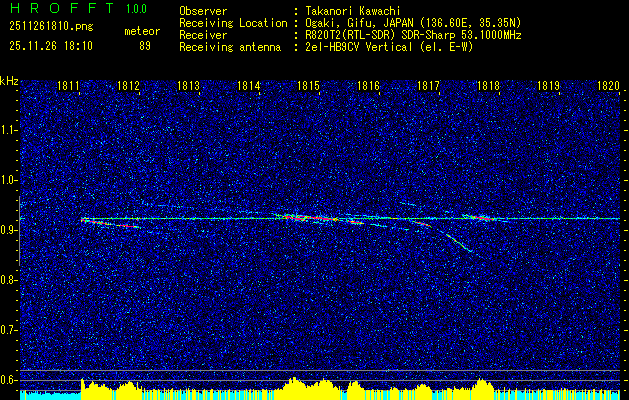Click the 1811 time axis marker
The image size is (629, 400).
pyautogui.click(x=68, y=85)
